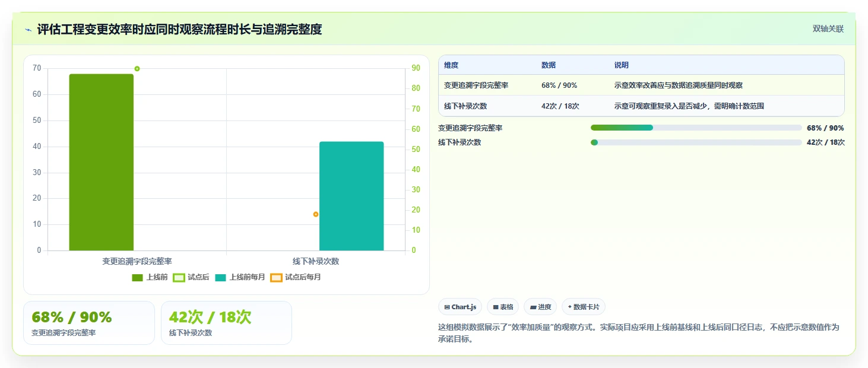Click the green 上线前 legend color box
868x368 pixels.
pyautogui.click(x=138, y=277)
